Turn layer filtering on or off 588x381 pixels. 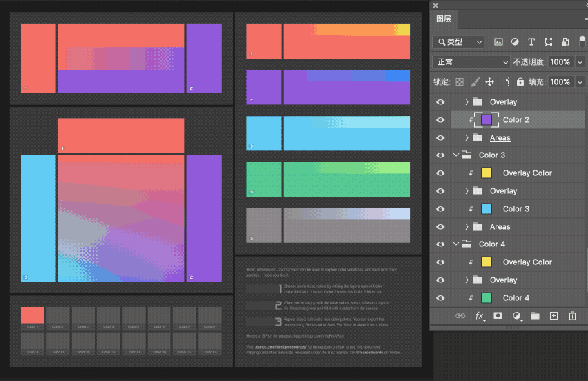pyautogui.click(x=582, y=41)
